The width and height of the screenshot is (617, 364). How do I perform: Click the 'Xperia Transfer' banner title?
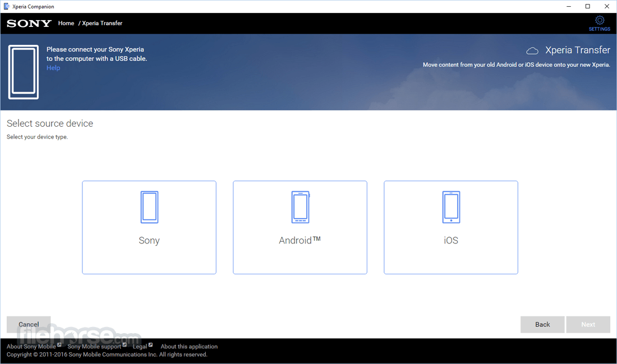point(578,50)
